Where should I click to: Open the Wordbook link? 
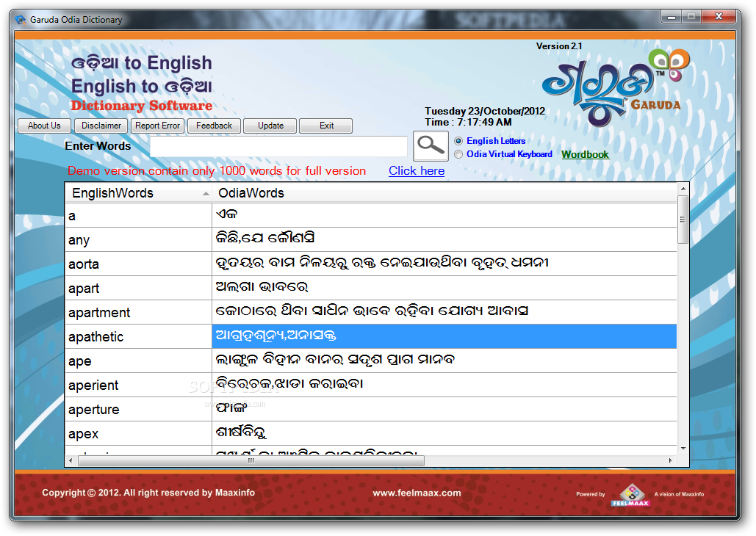[x=585, y=155]
